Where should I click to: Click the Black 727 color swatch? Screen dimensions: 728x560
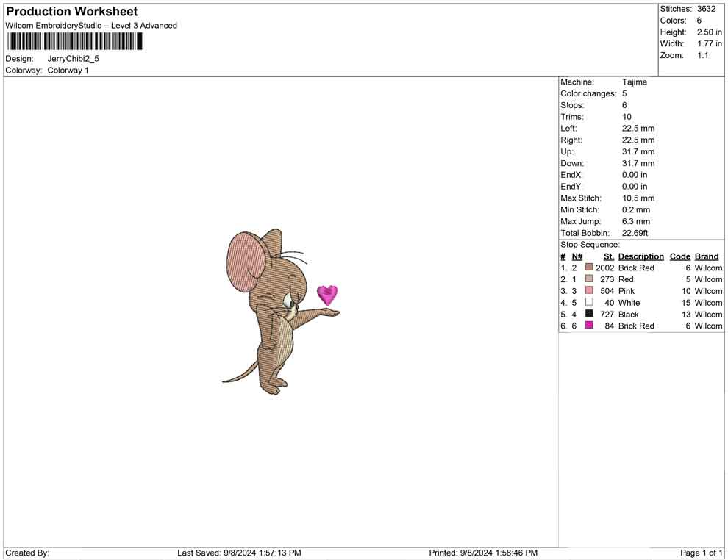pyautogui.click(x=589, y=314)
